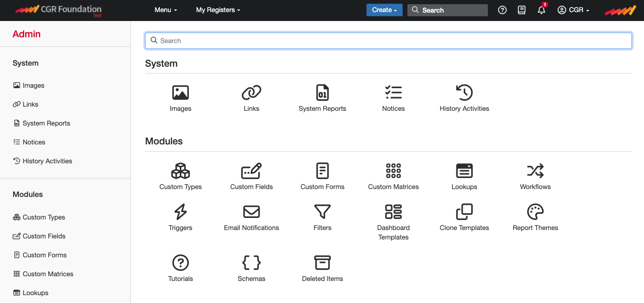Open System Reports tile in main panel
Image resolution: width=644 pixels, height=303 pixels.
[322, 99]
